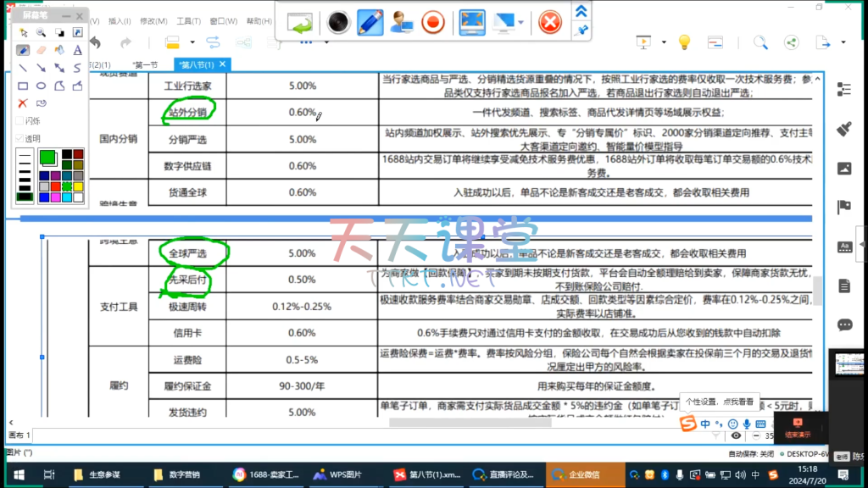Select the yellow color swatch
This screenshot has height=488, width=868.
pos(78,186)
